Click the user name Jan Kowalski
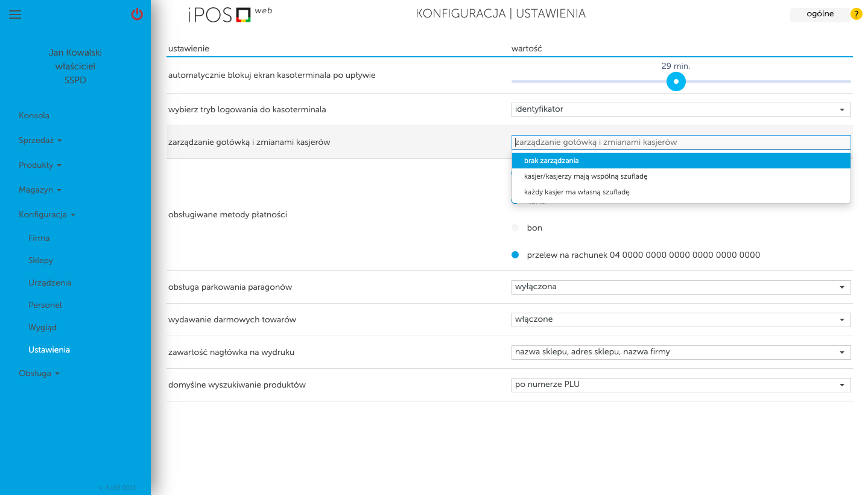Image resolution: width=868 pixels, height=495 pixels. pyautogui.click(x=75, y=53)
